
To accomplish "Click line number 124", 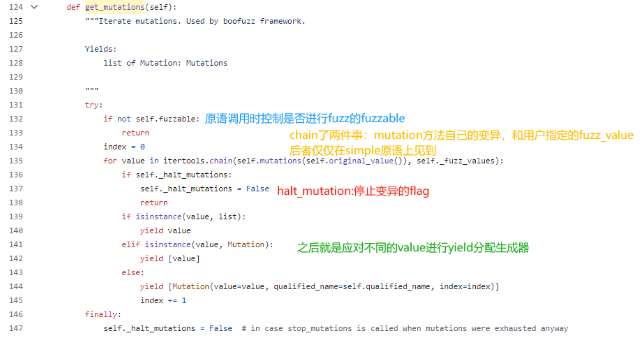I will click(15, 7).
